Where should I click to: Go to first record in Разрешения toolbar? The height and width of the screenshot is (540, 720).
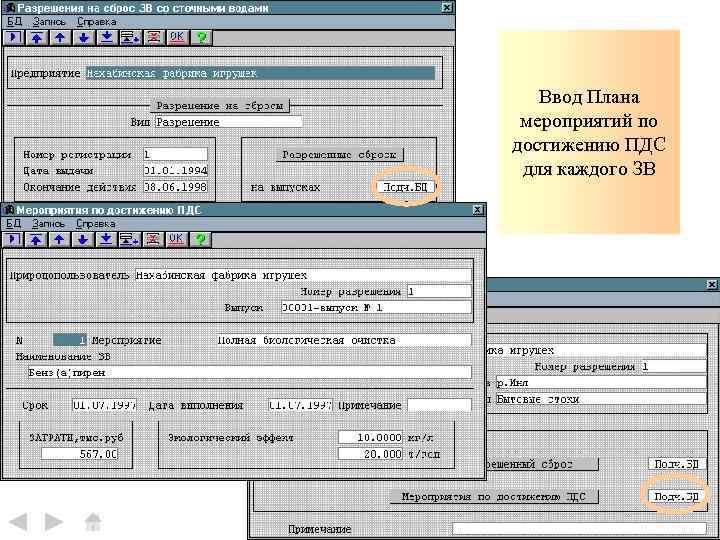37,37
